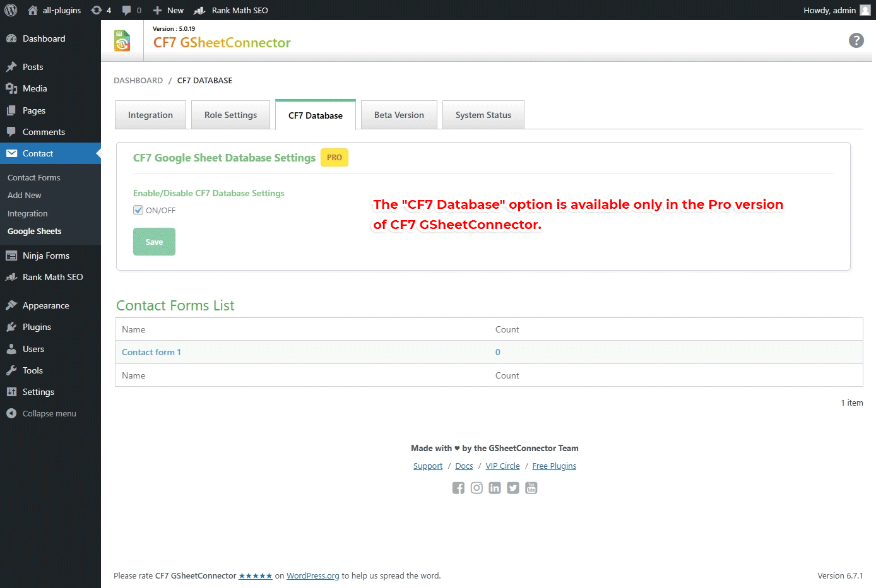Open the Free Plugins link

tap(554, 466)
